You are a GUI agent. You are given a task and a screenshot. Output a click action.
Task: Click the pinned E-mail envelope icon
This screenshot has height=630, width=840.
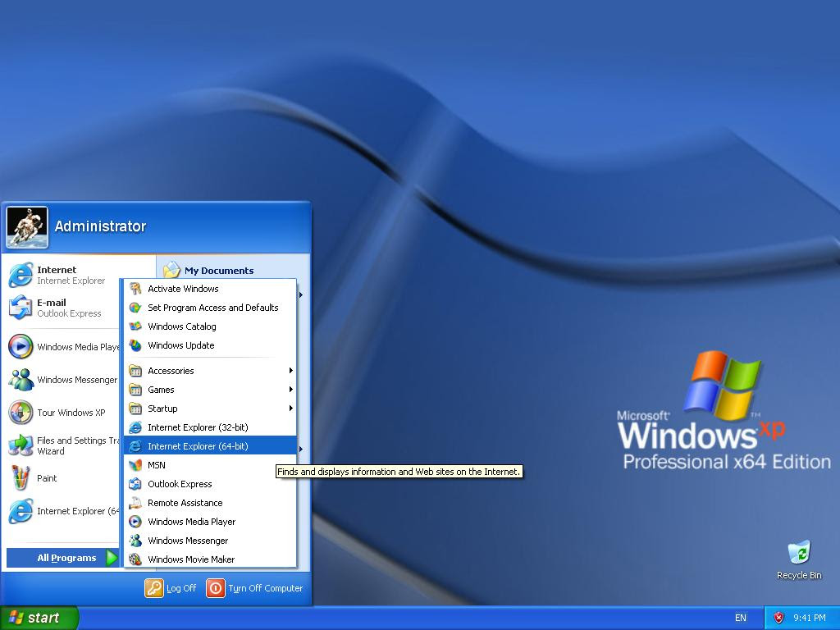[21, 308]
